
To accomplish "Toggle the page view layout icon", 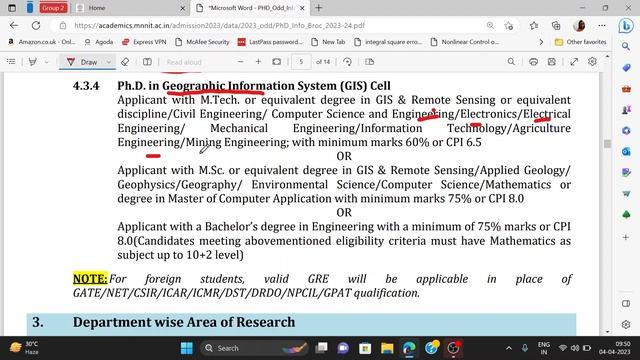I will [x=147, y=62].
